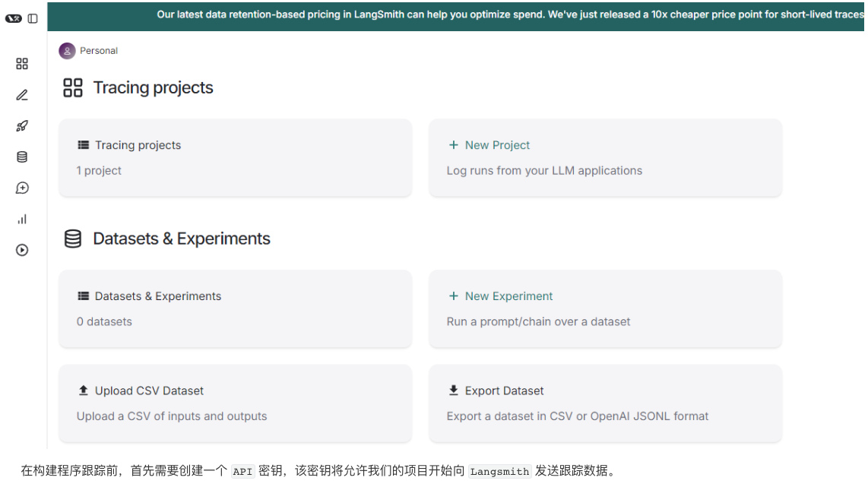Click Export Dataset card
The image size is (868, 487).
pos(605,403)
